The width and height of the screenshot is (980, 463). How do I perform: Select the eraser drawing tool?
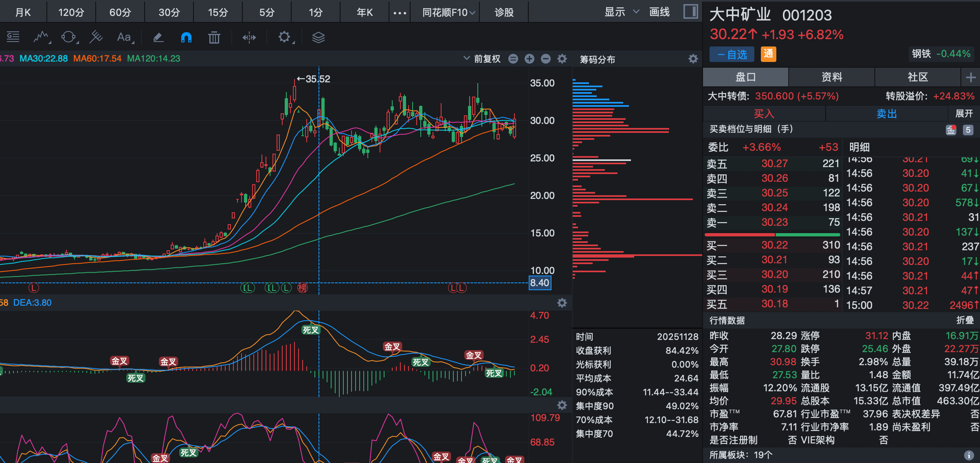(158, 37)
